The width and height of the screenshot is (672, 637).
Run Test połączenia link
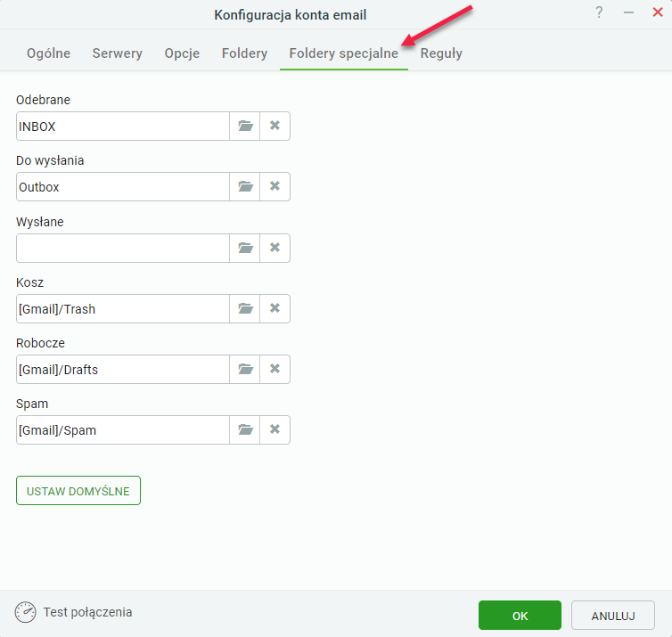coord(87,612)
